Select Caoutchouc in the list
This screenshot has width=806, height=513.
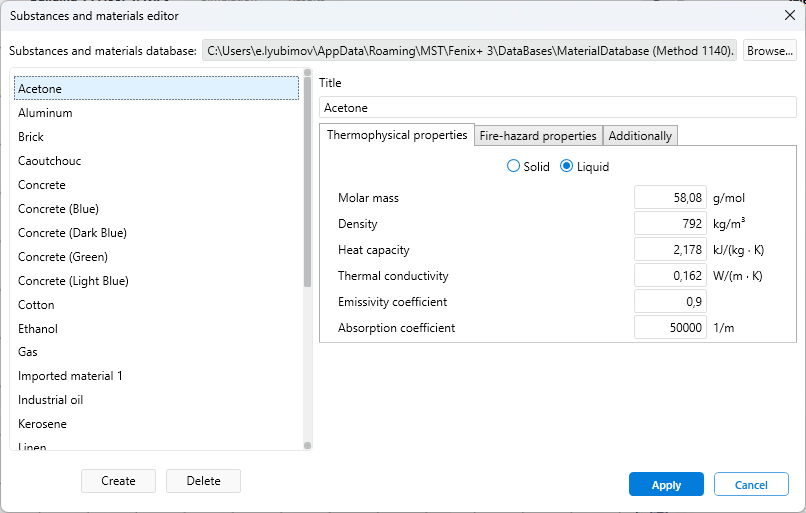point(156,161)
